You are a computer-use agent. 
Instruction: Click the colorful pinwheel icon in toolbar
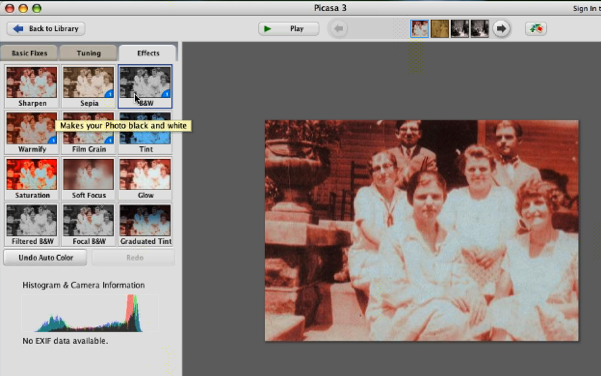[536, 29]
